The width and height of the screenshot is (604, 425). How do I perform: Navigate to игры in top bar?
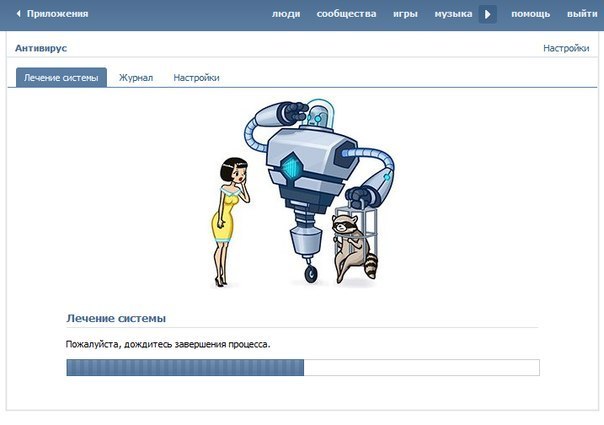pos(405,14)
